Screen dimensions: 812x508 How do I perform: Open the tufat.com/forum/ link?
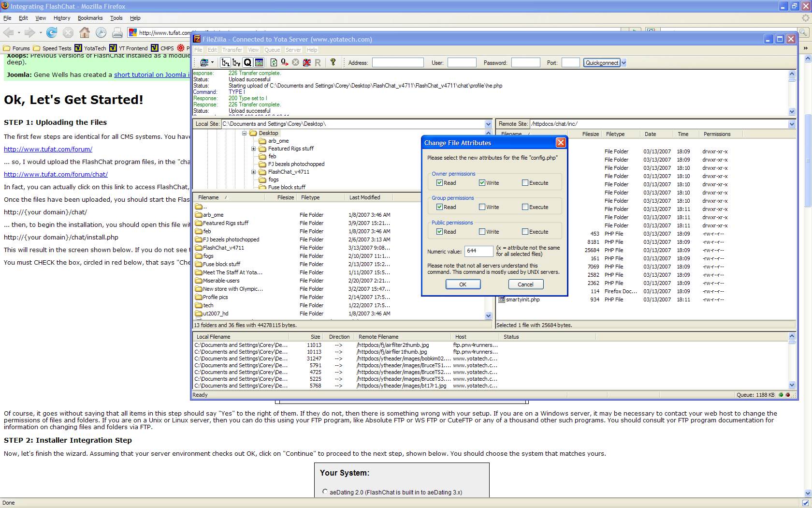click(48, 149)
